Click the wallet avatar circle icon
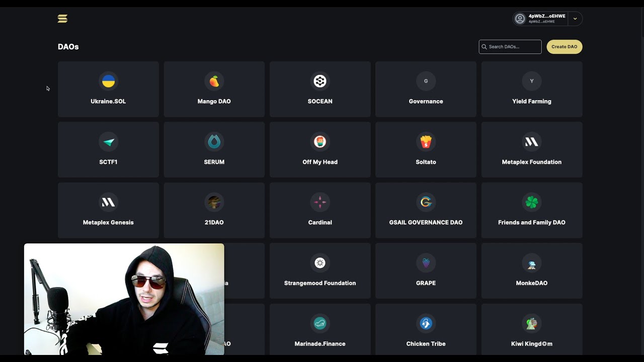Image resolution: width=644 pixels, height=362 pixels. 519,18
